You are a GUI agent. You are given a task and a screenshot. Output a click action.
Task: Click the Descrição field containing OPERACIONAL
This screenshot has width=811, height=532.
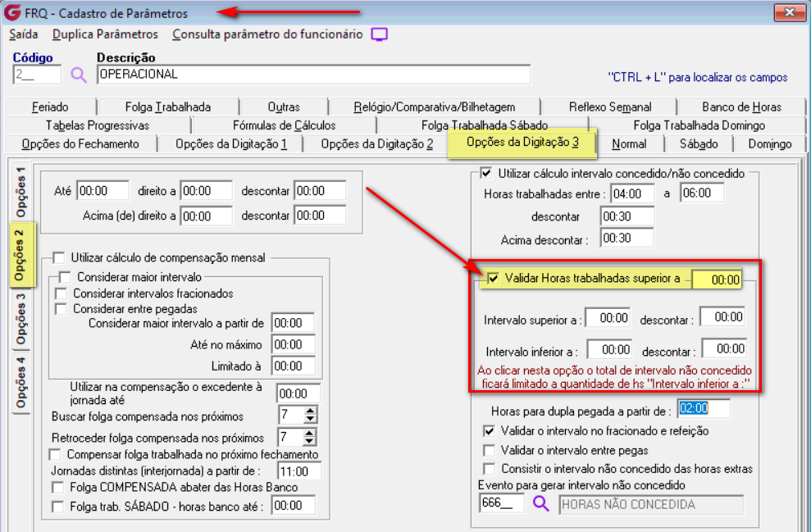(314, 75)
